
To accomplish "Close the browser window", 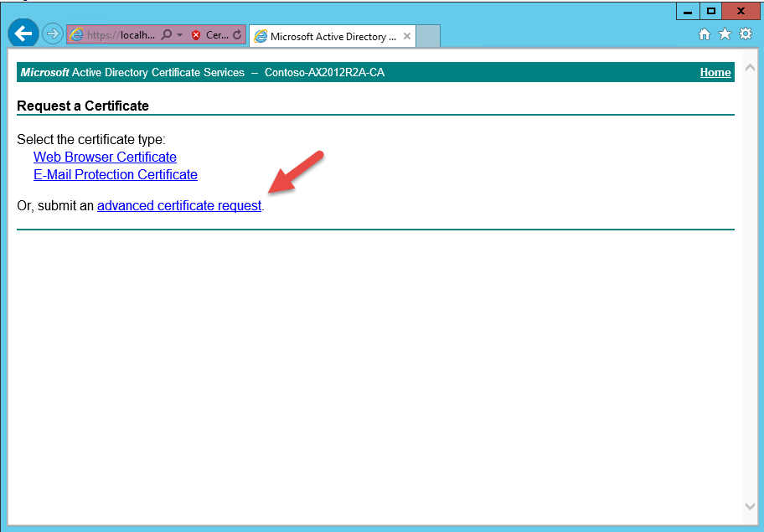I will coord(741,11).
